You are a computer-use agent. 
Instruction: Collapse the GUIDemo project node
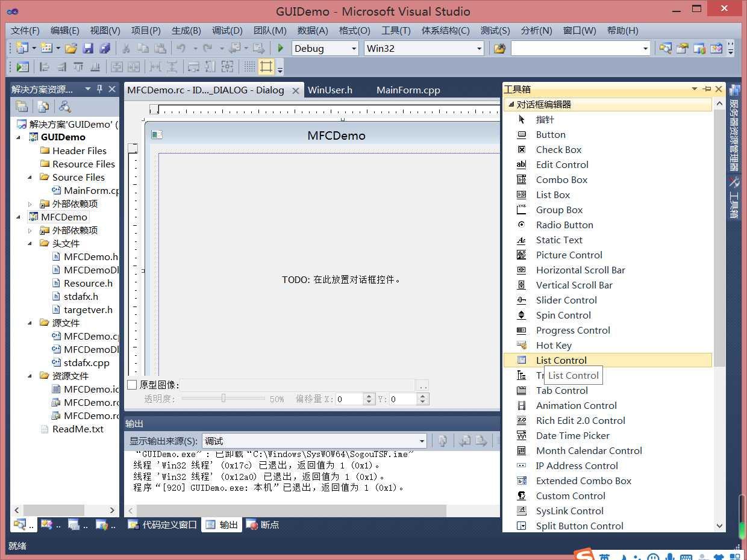pyautogui.click(x=18, y=137)
